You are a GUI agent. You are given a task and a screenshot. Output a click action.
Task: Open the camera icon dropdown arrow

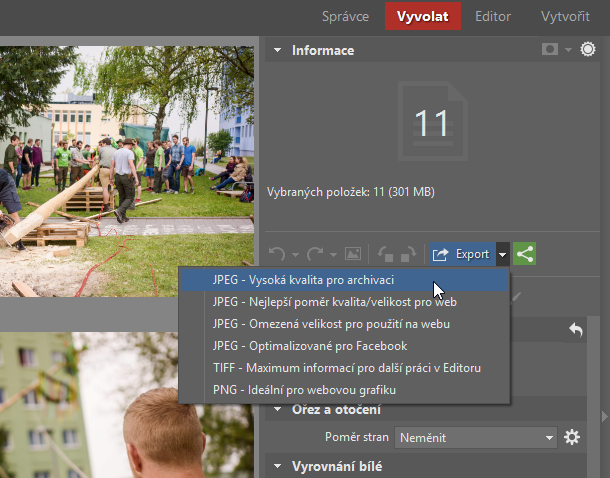coord(568,50)
